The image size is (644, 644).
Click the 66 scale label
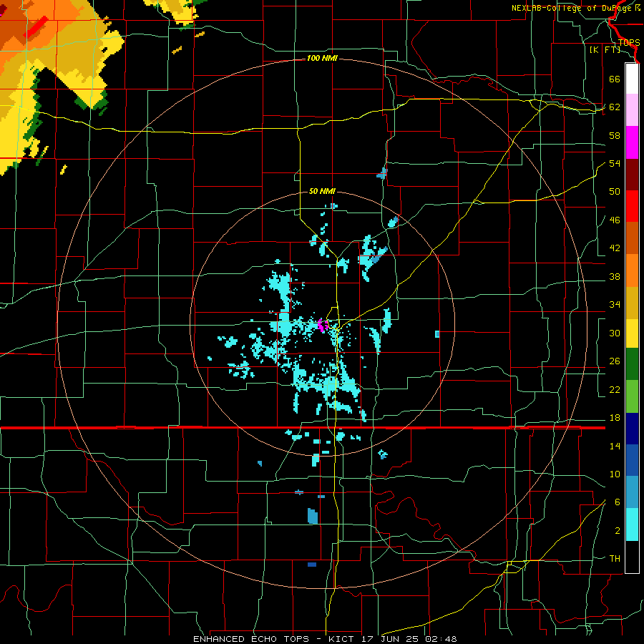pos(615,79)
